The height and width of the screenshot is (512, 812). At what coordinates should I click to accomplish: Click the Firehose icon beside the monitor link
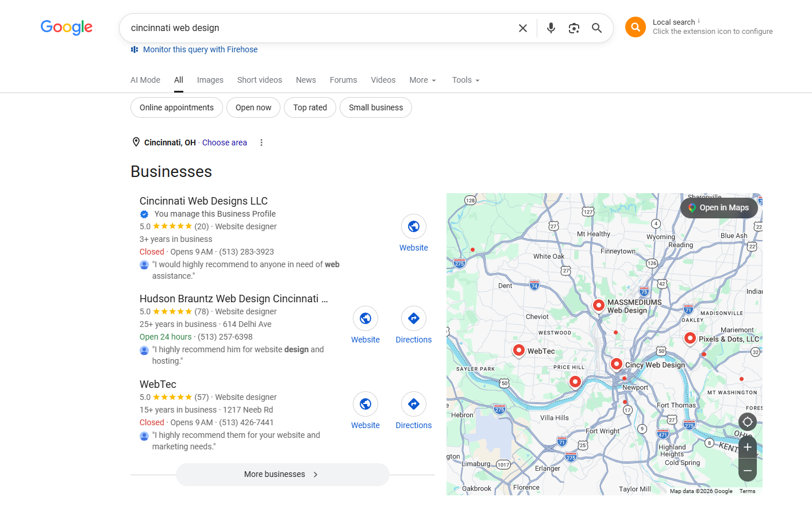point(134,49)
